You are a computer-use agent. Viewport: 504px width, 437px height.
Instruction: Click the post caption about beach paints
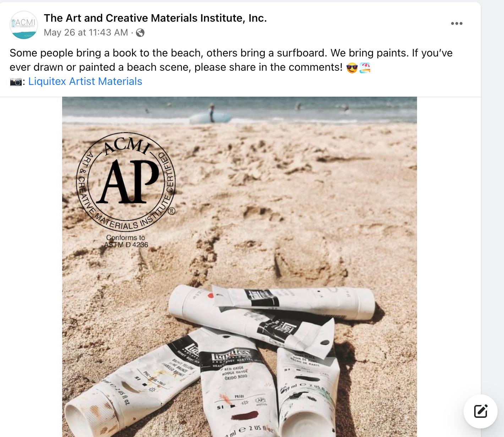[x=231, y=60]
